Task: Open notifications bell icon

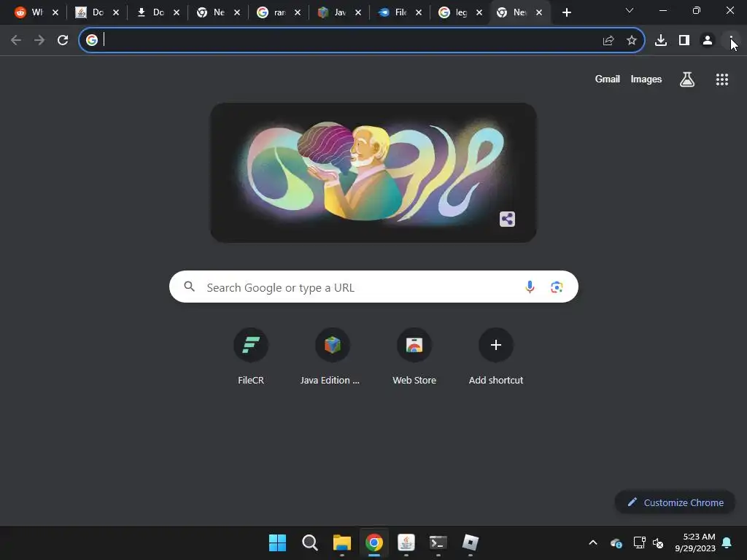Action: click(x=727, y=542)
